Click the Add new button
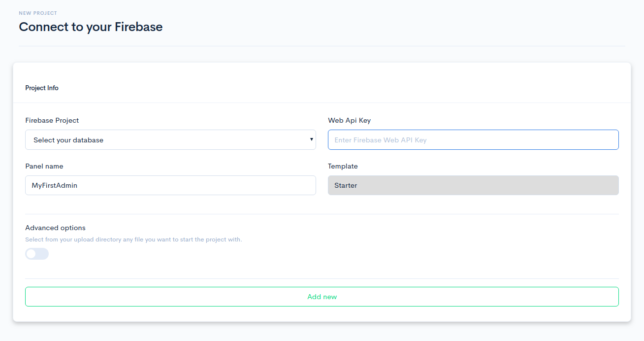Image resolution: width=644 pixels, height=341 pixels. click(x=322, y=297)
